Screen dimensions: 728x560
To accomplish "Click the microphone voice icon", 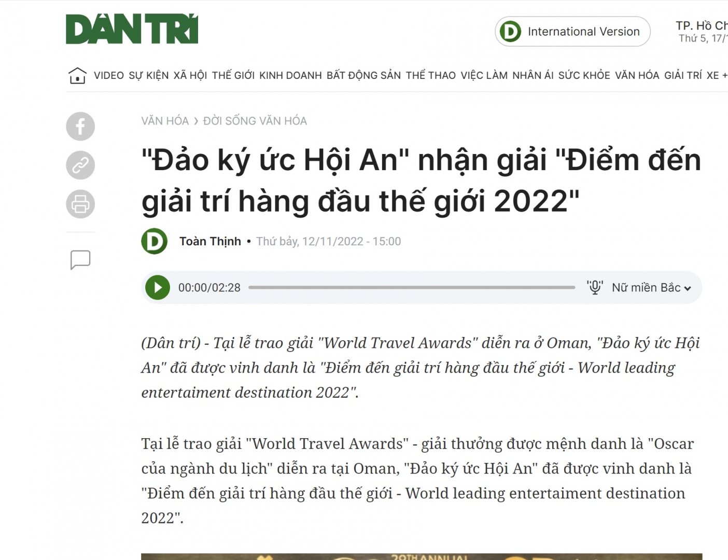I will click(x=595, y=287).
